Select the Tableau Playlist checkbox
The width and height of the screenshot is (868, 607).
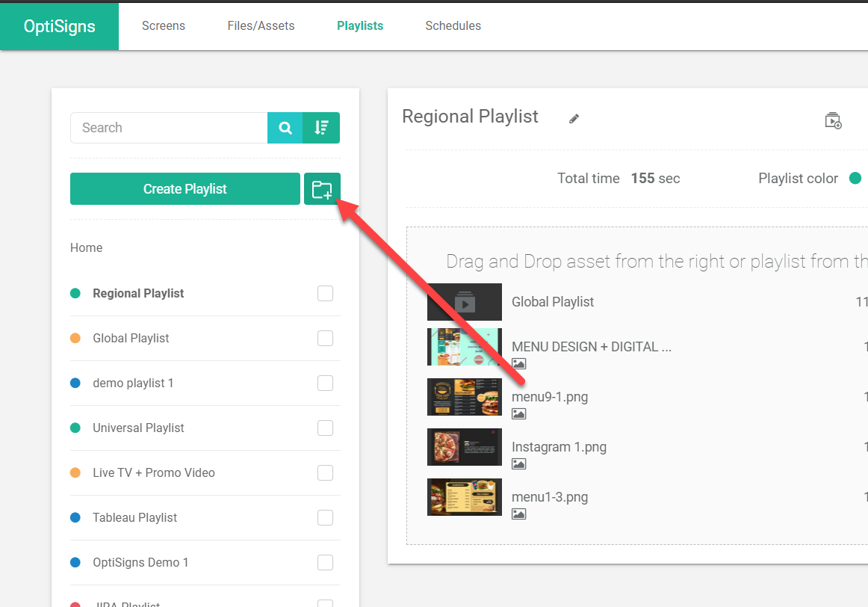(325, 518)
